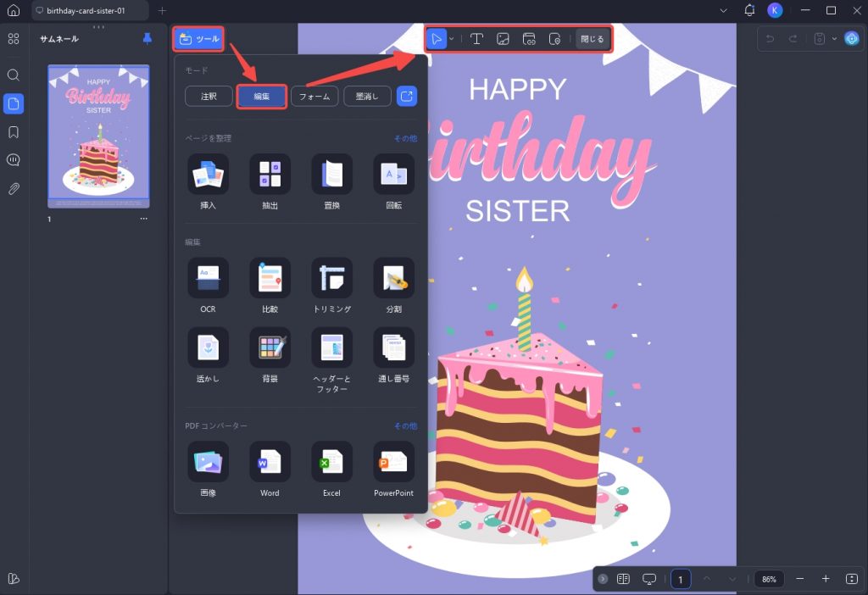The height and width of the screenshot is (595, 868).
Task: Click the bottom-left sidebar layers icon
Action: [x=14, y=578]
